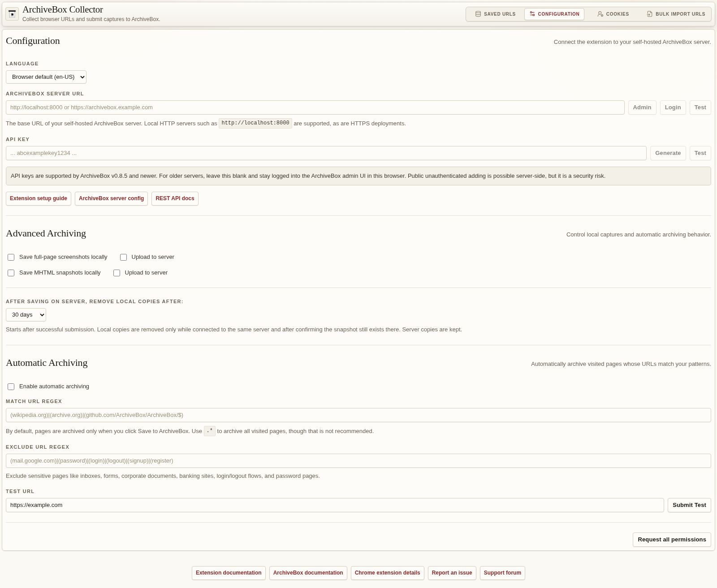Click the '.*' regex code snippet
The width and height of the screenshot is (717, 588).
click(210, 431)
